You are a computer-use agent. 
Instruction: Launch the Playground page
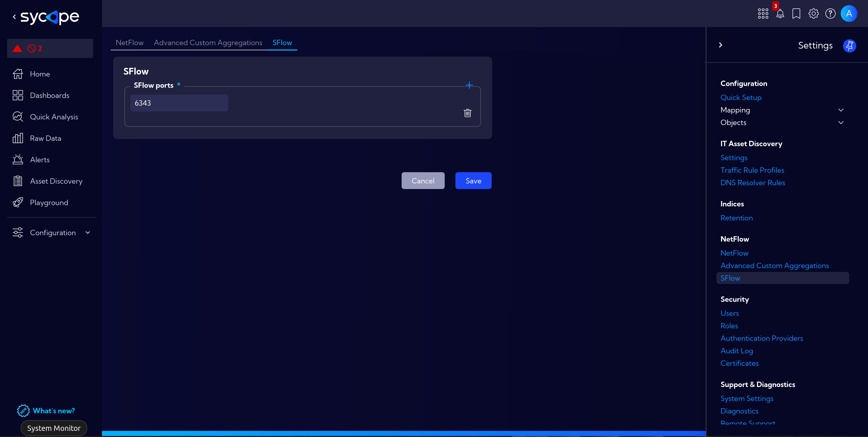pyautogui.click(x=49, y=203)
